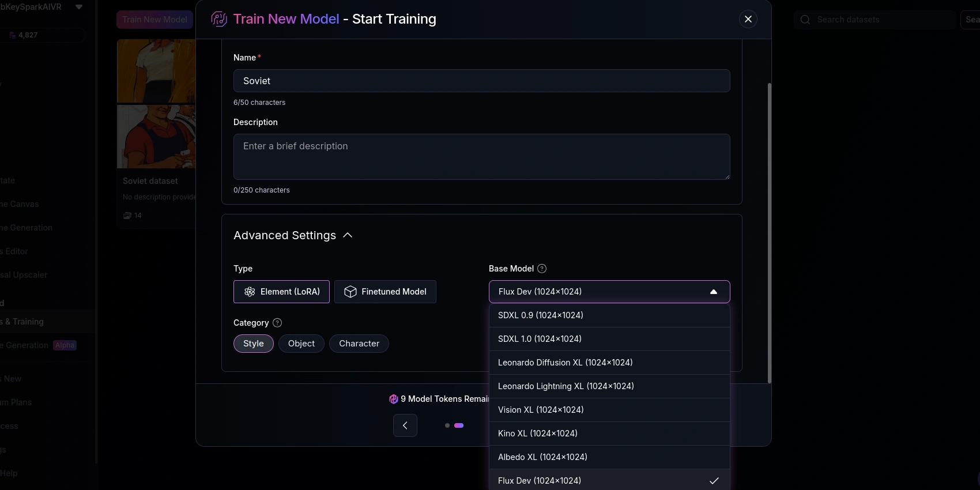Click the back arrow navigation button
The image size is (980, 490).
pyautogui.click(x=405, y=425)
